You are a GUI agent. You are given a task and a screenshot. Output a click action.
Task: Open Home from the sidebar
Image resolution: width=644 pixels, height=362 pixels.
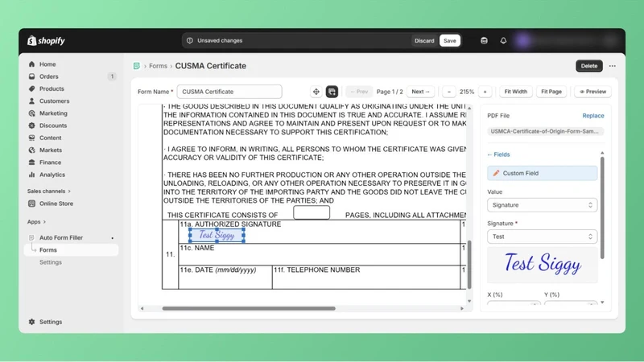(47, 64)
